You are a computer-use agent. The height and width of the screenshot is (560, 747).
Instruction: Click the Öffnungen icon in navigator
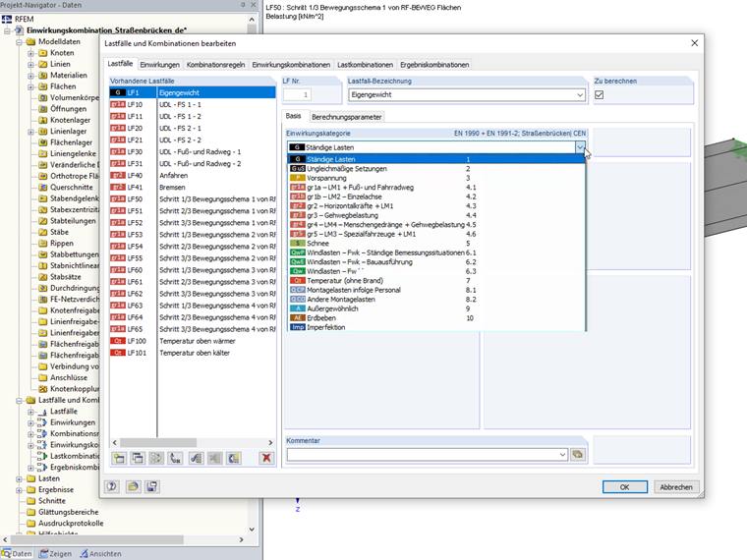(x=43, y=109)
